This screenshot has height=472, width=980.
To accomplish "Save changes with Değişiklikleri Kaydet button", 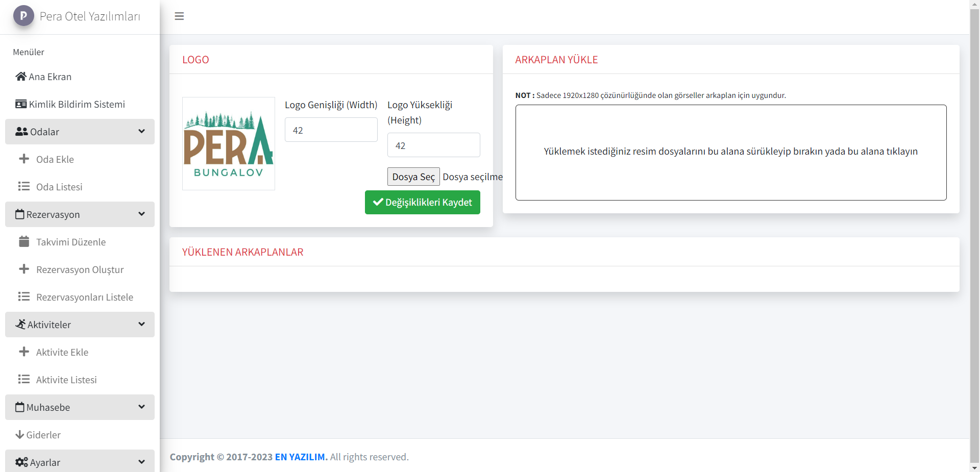I will pyautogui.click(x=422, y=203).
